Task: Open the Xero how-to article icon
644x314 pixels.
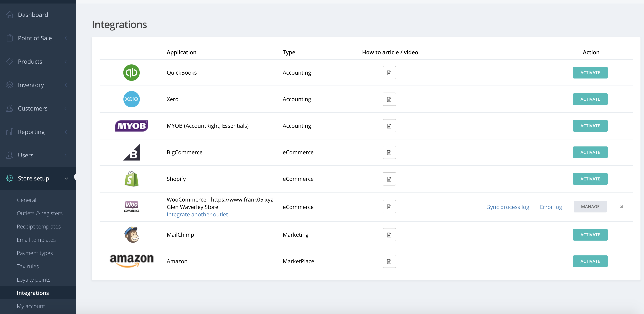Action: tap(389, 99)
